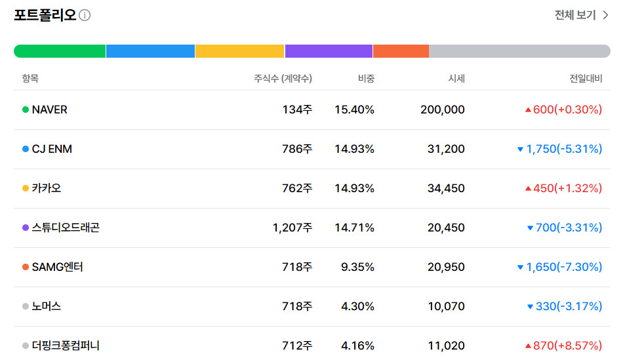Select the yellow 카카오 bar segment

tap(240, 51)
